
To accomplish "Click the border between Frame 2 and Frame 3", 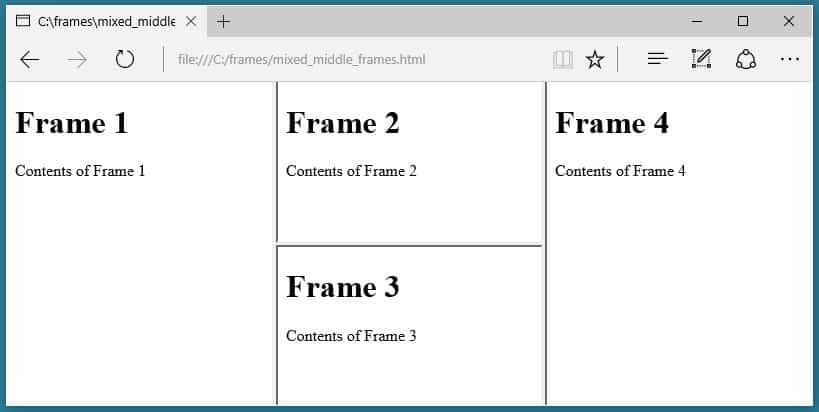I will tap(410, 245).
